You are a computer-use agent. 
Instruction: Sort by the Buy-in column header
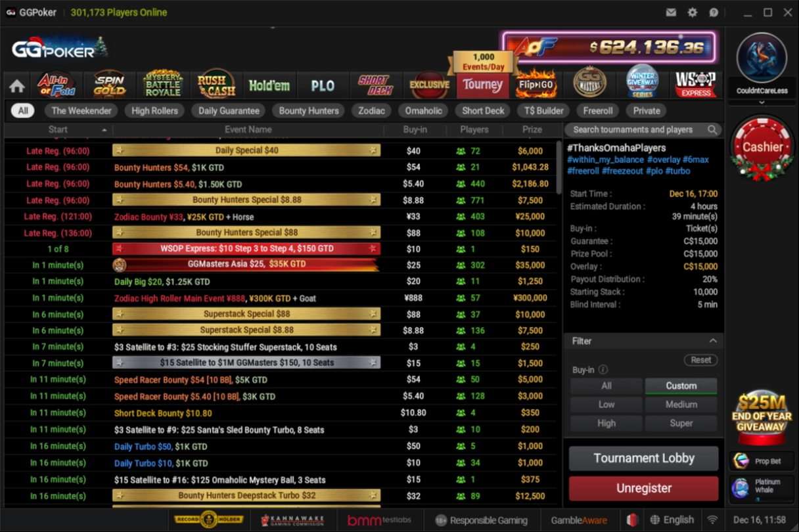[x=415, y=130]
